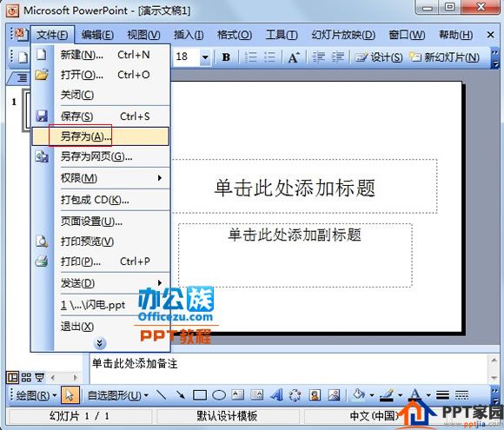This screenshot has height=430, width=504.
Task: Choose New (新建) from the File menu
Action: (101, 55)
